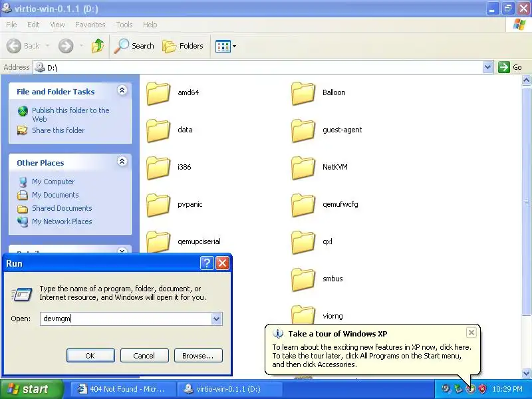
Task: Click the Forward navigation arrow
Action: coord(66,46)
